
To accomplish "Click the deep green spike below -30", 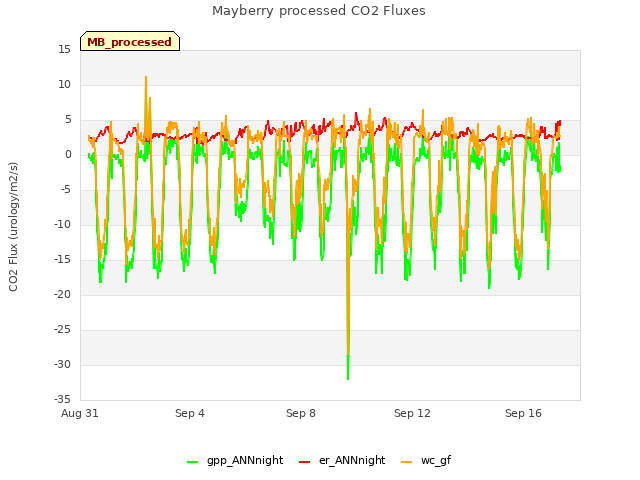I will point(348,373).
